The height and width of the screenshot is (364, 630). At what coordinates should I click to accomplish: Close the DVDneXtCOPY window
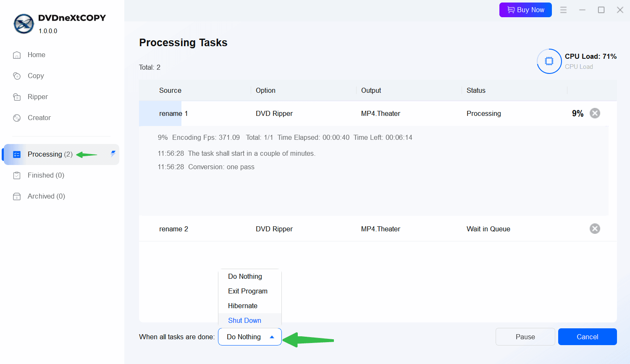620,10
